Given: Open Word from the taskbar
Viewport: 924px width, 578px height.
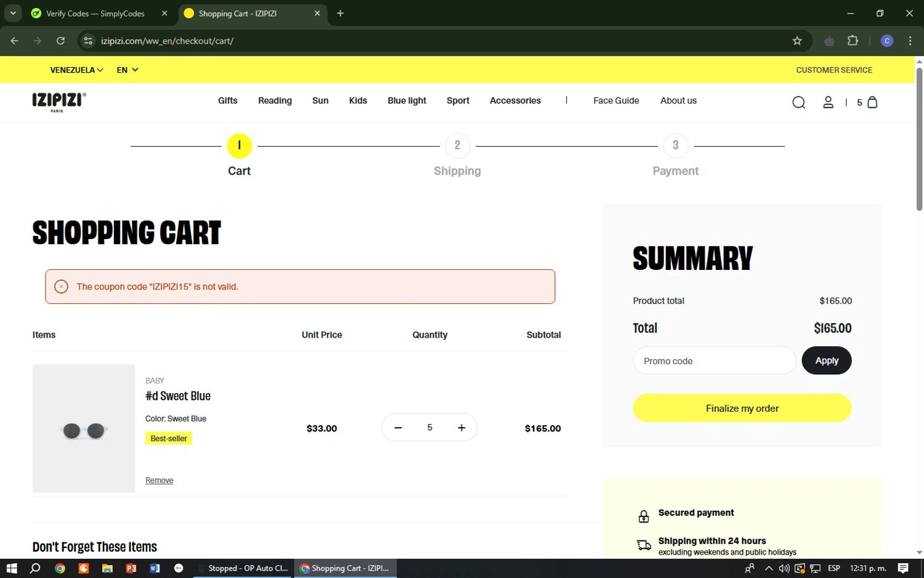Looking at the screenshot, I should pos(155,568).
